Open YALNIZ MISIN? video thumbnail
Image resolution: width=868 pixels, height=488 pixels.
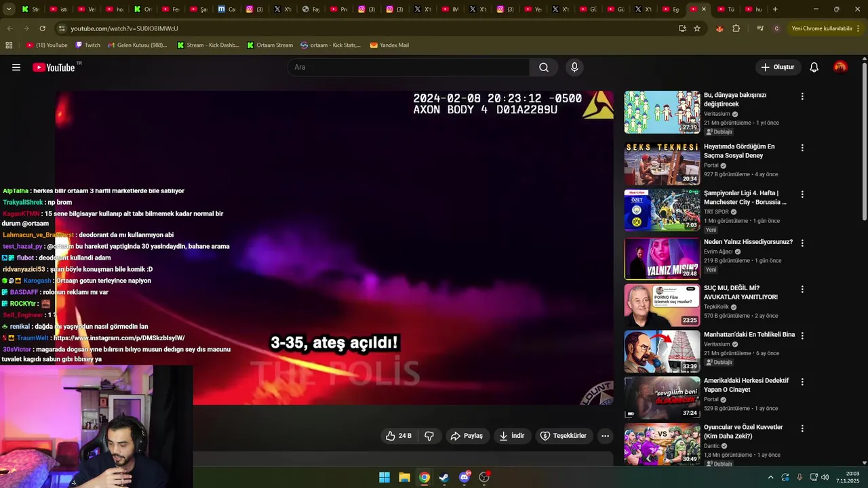(x=662, y=258)
